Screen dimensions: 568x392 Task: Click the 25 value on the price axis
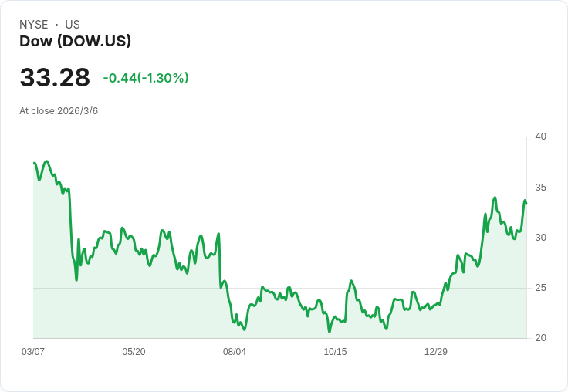[540, 288]
